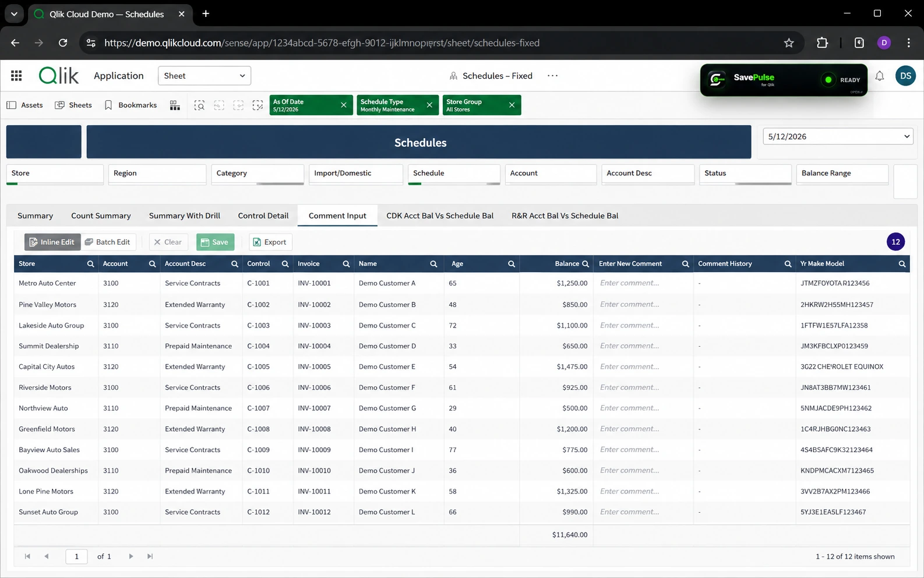Search the Store column
The width and height of the screenshot is (924, 578).
(x=90, y=264)
